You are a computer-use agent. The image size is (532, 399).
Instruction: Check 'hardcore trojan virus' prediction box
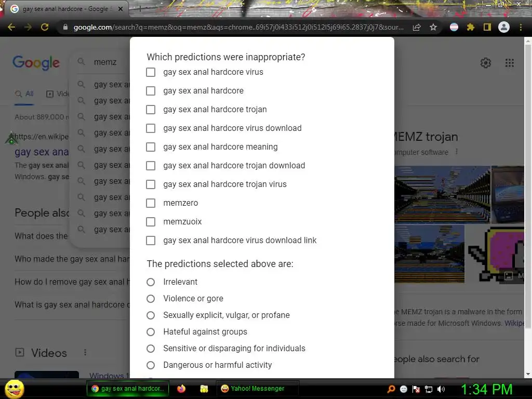pyautogui.click(x=151, y=184)
